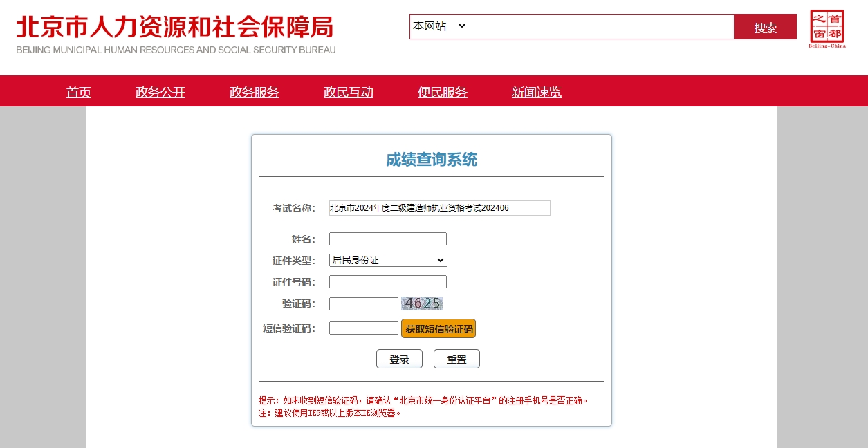Screen dimensions: 868x448
Task: Open the 首页 navigation item
Action: (x=79, y=93)
